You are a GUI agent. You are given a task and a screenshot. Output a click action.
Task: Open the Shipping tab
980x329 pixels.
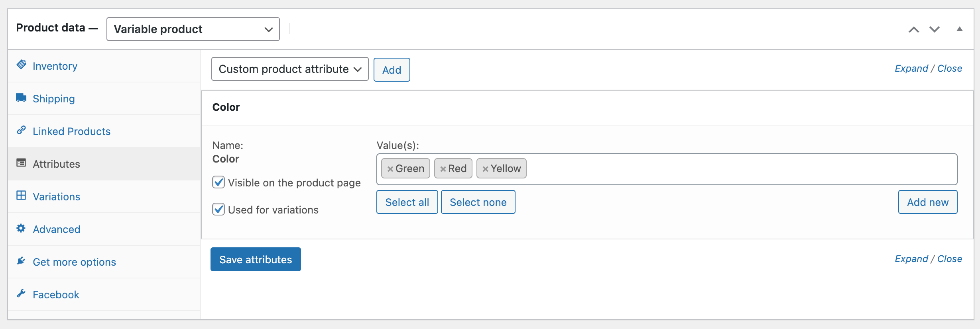pos(104,99)
